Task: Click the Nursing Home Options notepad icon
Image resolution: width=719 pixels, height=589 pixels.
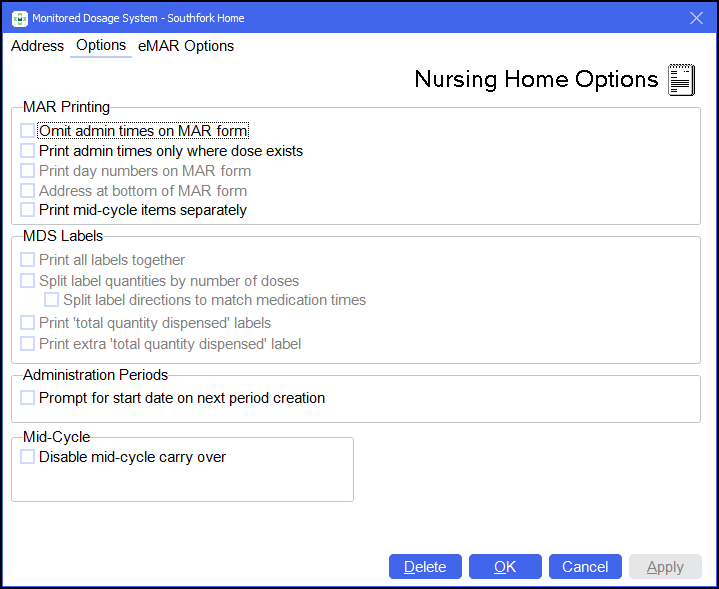Action: 681,80
